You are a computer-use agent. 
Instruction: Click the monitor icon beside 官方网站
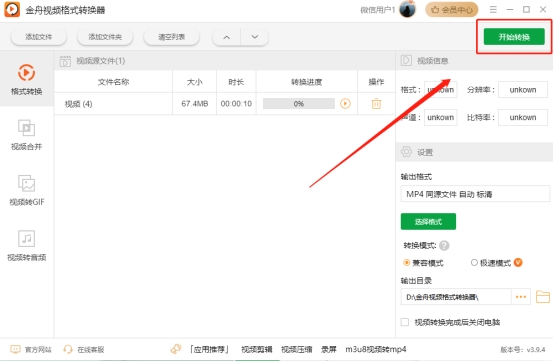[15, 349]
